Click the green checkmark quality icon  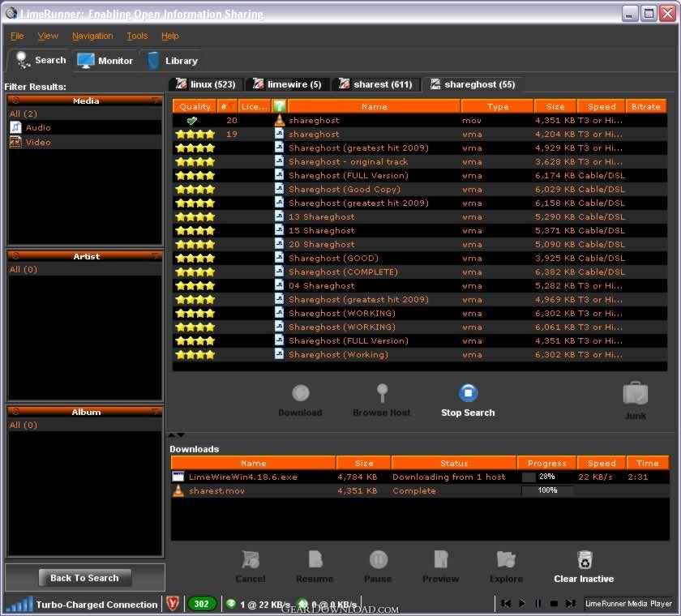click(191, 120)
